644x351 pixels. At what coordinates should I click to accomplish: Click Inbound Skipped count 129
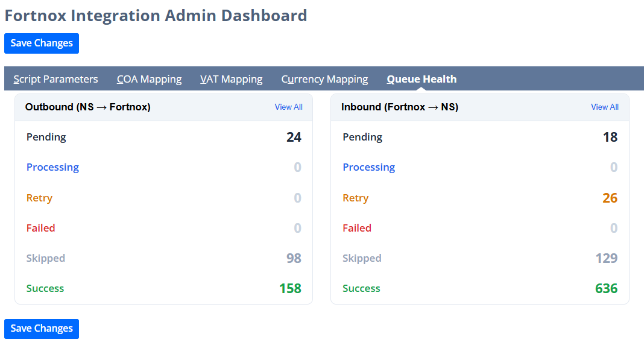click(x=607, y=258)
